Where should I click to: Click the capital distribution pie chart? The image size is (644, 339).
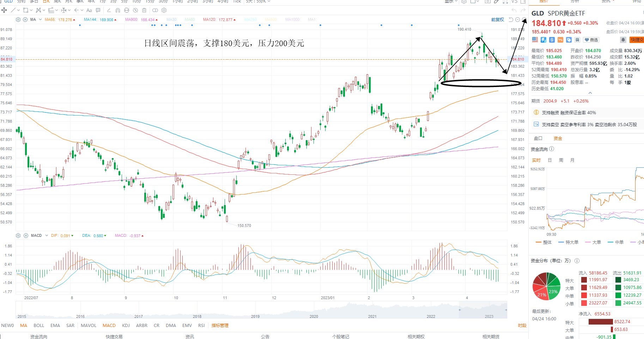546,286
